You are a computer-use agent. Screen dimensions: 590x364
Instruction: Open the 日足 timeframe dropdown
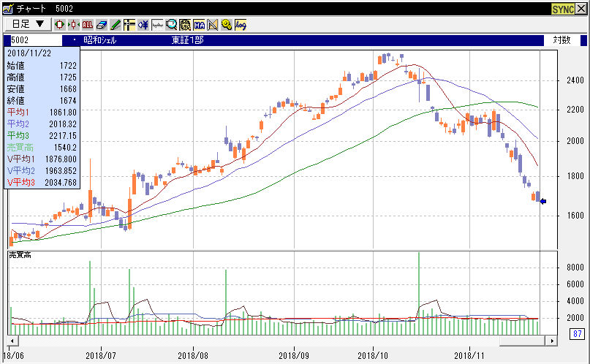click(29, 24)
